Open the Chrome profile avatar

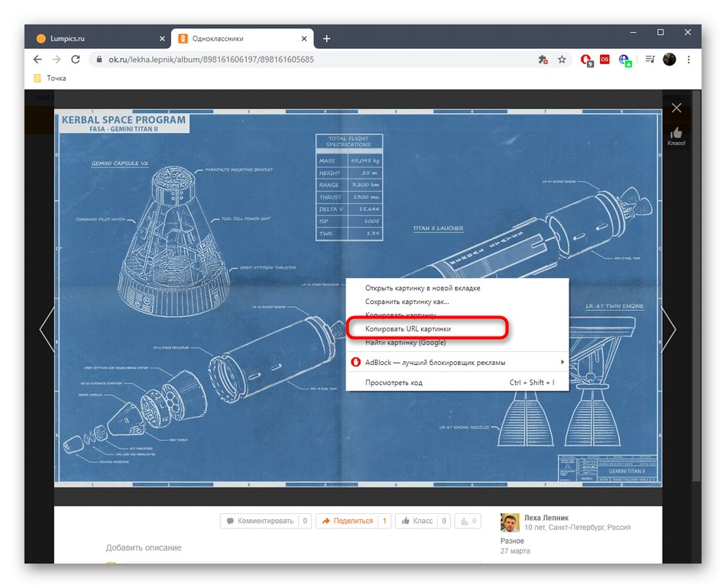click(669, 60)
